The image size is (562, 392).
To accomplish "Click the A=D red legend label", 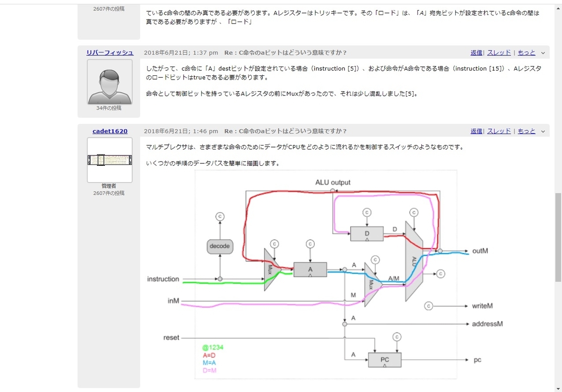I will [209, 355].
